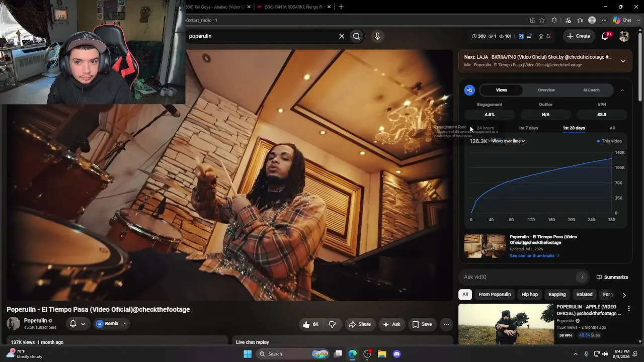Open the YouTube account avatar menu
Screen dimensions: 644x362
[x=624, y=36]
